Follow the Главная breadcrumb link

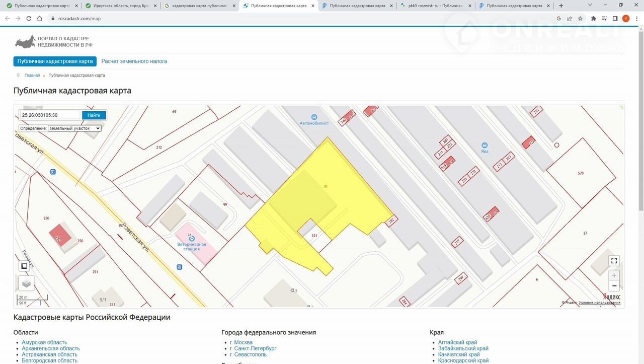tap(32, 76)
